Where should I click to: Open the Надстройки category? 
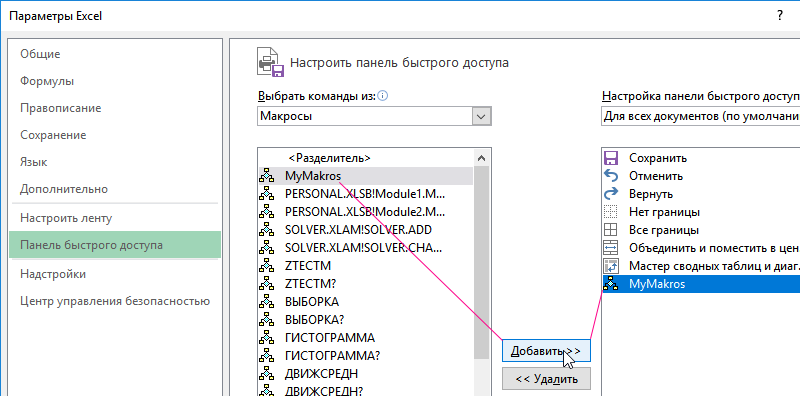(53, 274)
